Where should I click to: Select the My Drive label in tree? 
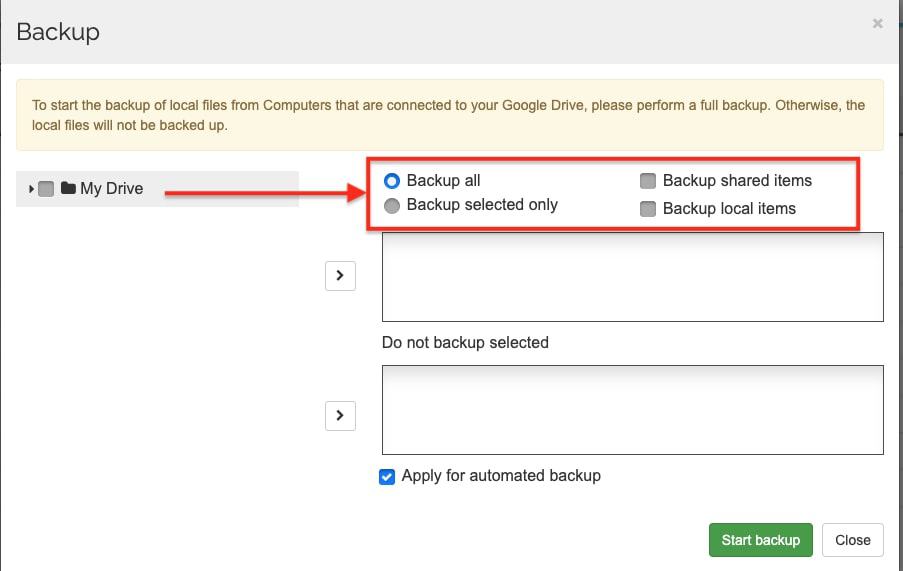pyautogui.click(x=111, y=188)
